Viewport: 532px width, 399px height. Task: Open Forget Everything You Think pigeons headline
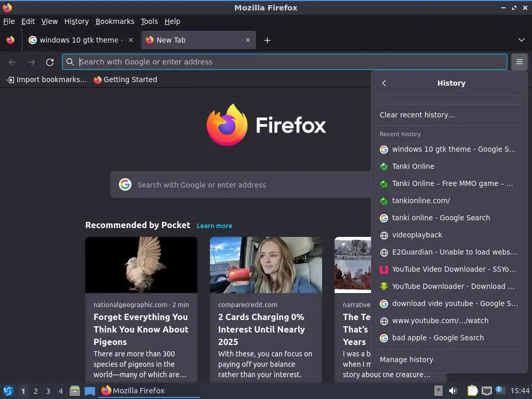pos(141,329)
